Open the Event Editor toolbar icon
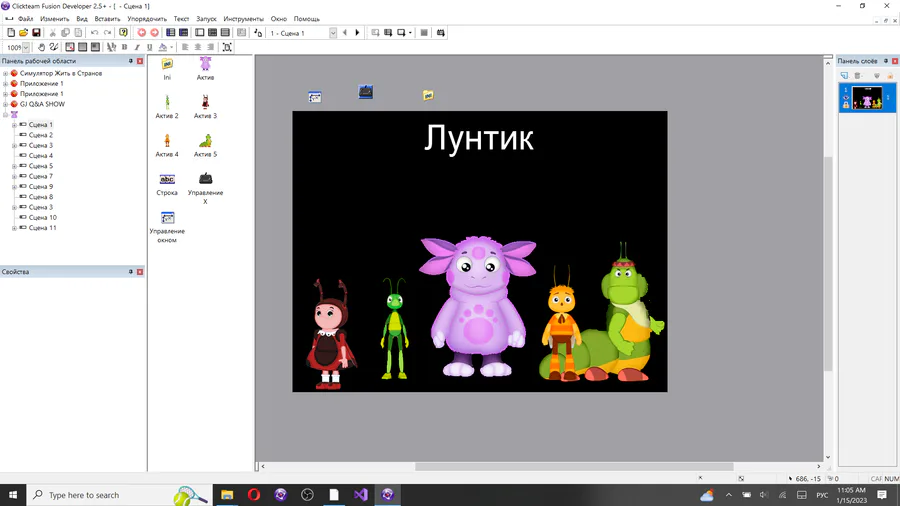 click(x=212, y=33)
